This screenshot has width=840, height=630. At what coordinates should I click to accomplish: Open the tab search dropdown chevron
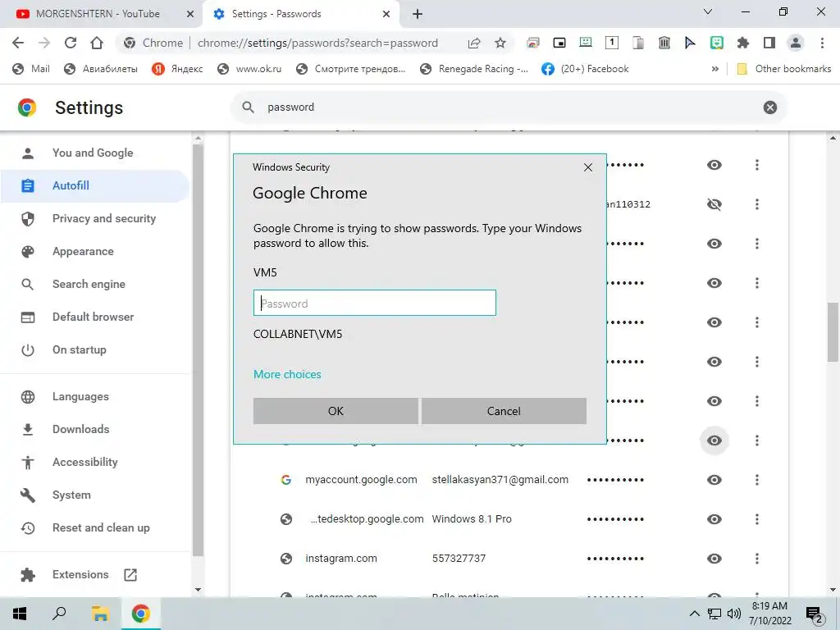[x=708, y=11]
